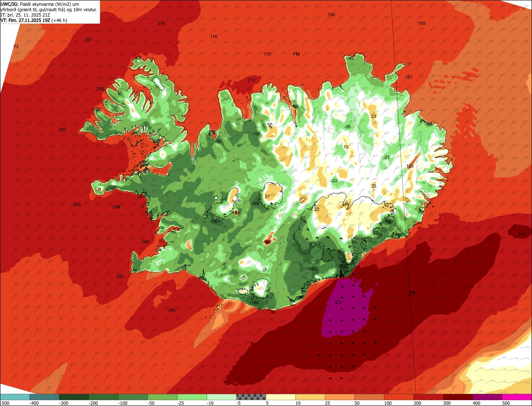Click the 261 value southwest of Iceland
Viewport: 532px width, 406px height.
pyautogui.click(x=121, y=277)
